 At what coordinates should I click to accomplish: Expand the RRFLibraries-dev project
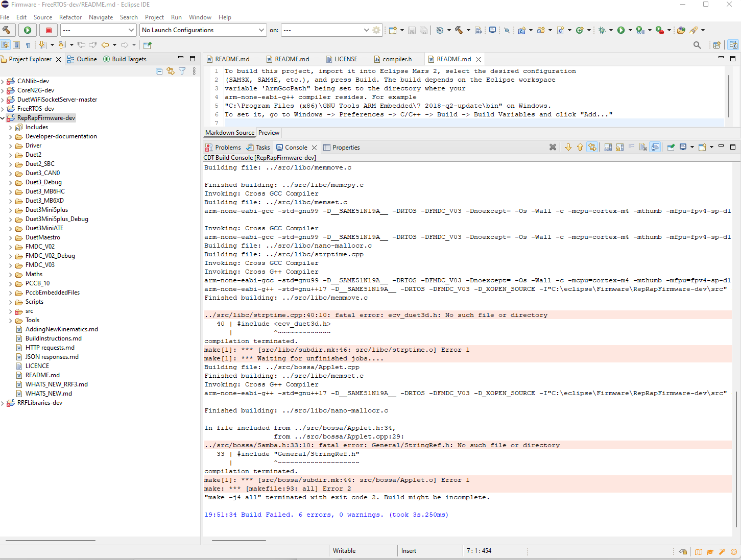point(3,403)
